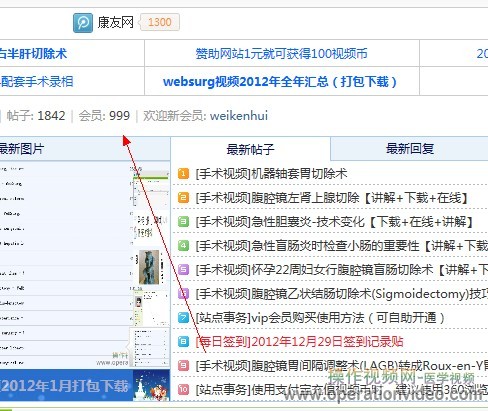Image resolution: width=488 pixels, height=411 pixels.
Task: Click the 康友网 blue share icon
Action: click(x=83, y=23)
